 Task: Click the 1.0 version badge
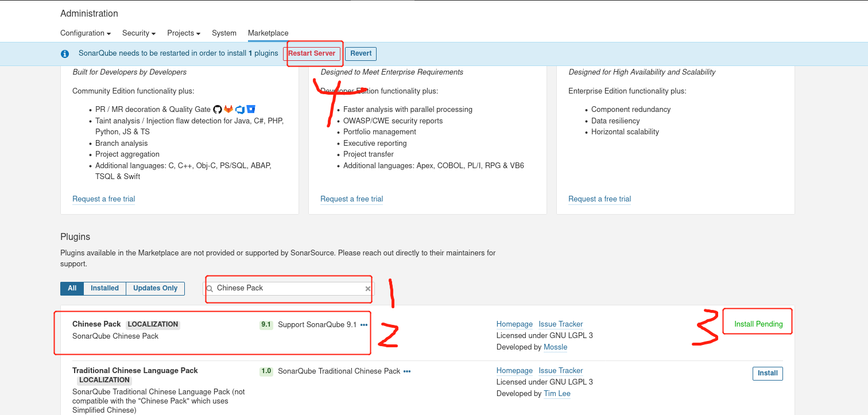click(x=266, y=371)
